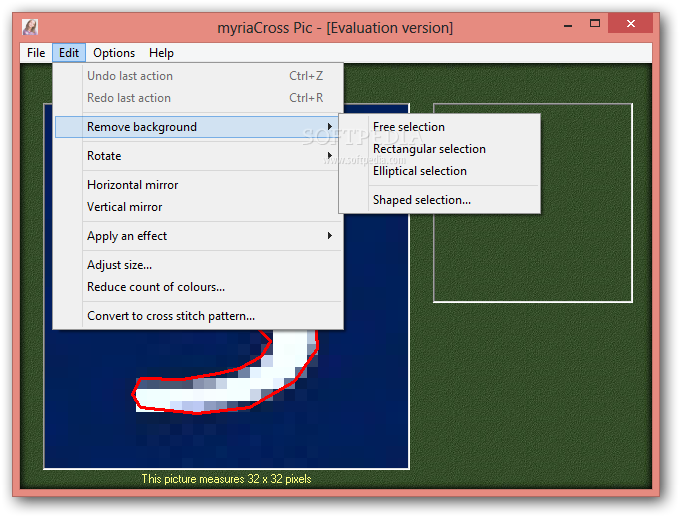Maximize the myriaCross Pic window
Image resolution: width=680 pixels, height=517 pixels.
(595, 23)
